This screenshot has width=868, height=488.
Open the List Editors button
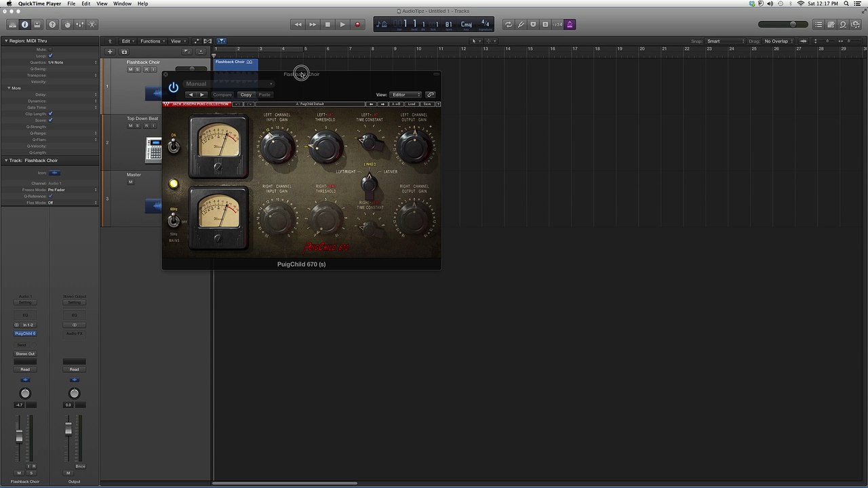click(818, 24)
